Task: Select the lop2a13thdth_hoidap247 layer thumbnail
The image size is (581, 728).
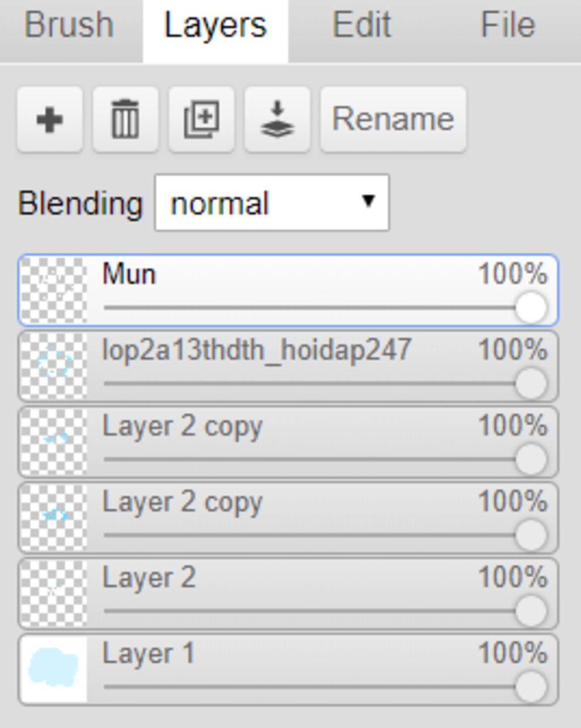Action: point(54,366)
